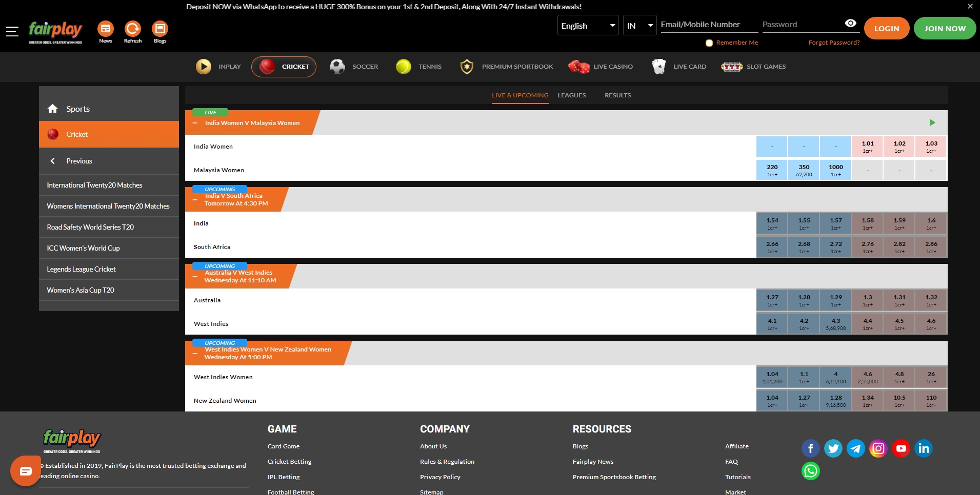Image resolution: width=980 pixels, height=495 pixels.
Task: Open the Privacy Policy footer link
Action: (x=440, y=477)
